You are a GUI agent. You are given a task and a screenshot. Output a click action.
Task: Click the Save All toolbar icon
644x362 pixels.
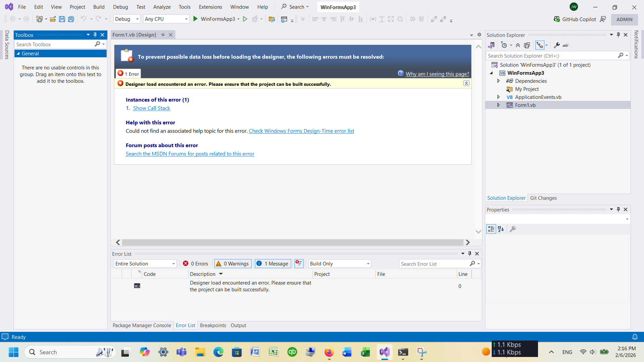tap(71, 19)
